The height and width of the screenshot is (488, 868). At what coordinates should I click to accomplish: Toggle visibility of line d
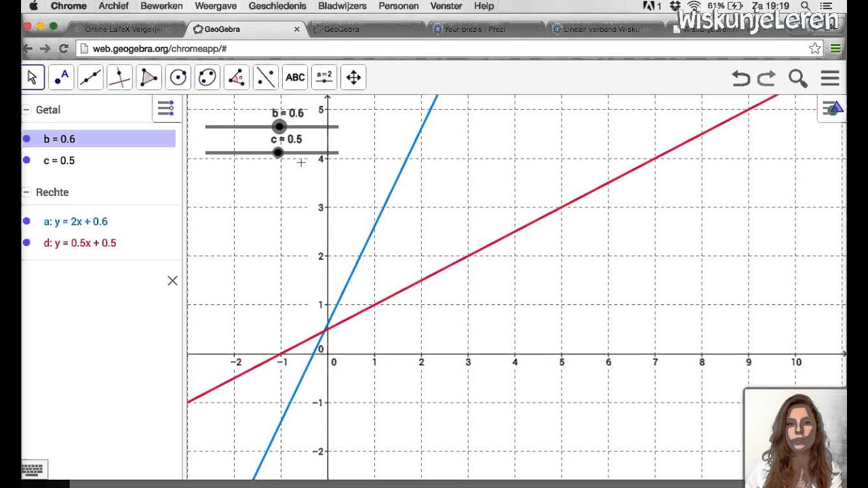[26, 243]
